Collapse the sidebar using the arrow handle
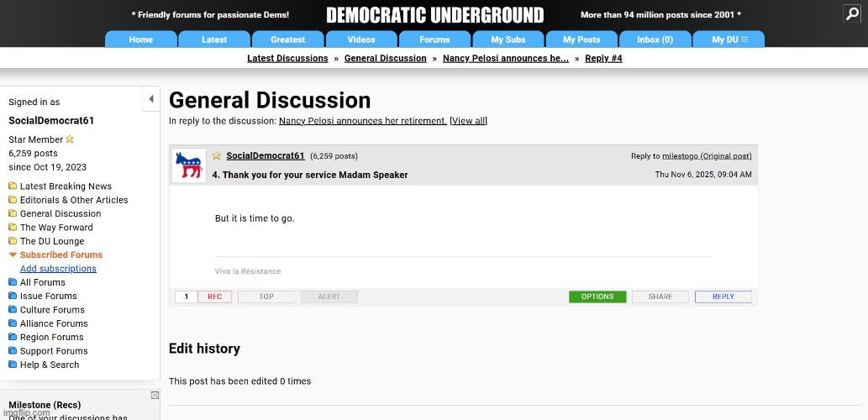 click(x=151, y=99)
